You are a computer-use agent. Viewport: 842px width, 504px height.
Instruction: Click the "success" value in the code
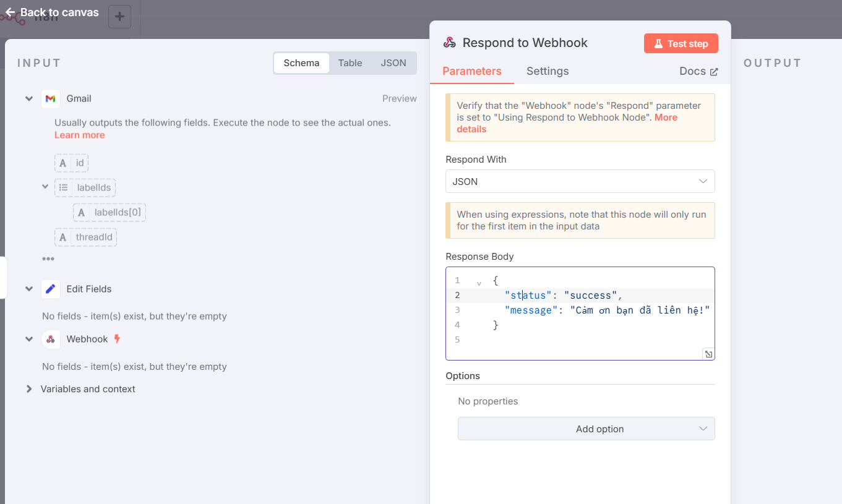click(x=591, y=295)
